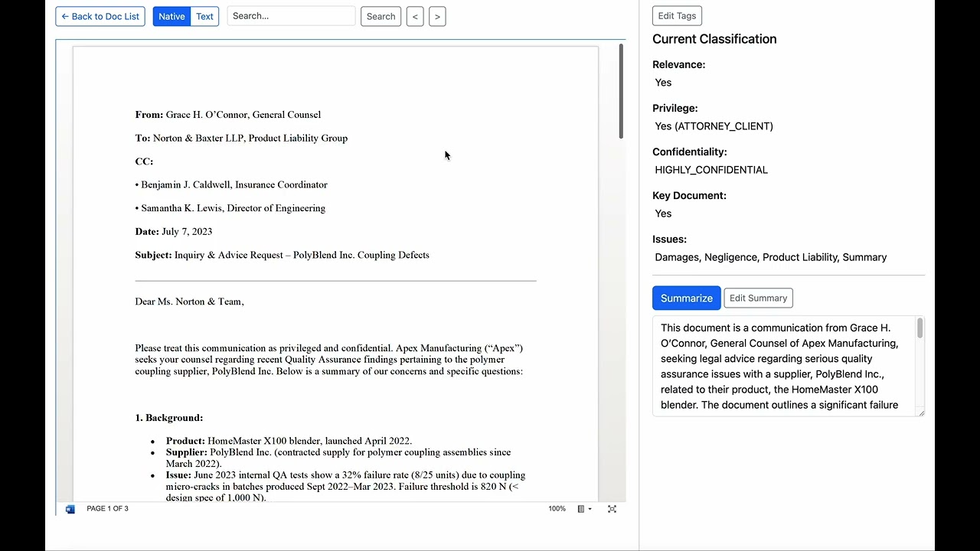Go to previous result with < button
The height and width of the screenshot is (551, 980).
pyautogui.click(x=415, y=16)
